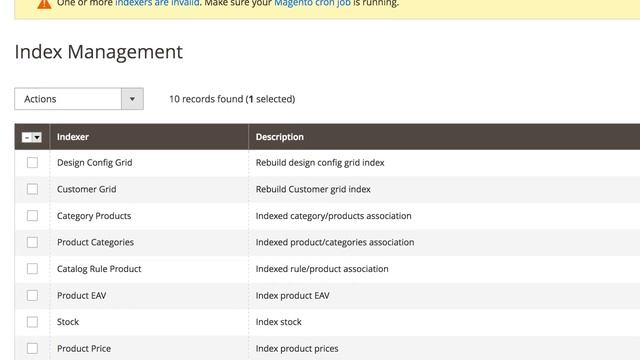Open the Actions dropdown menu
The height and width of the screenshot is (360, 640).
point(79,99)
